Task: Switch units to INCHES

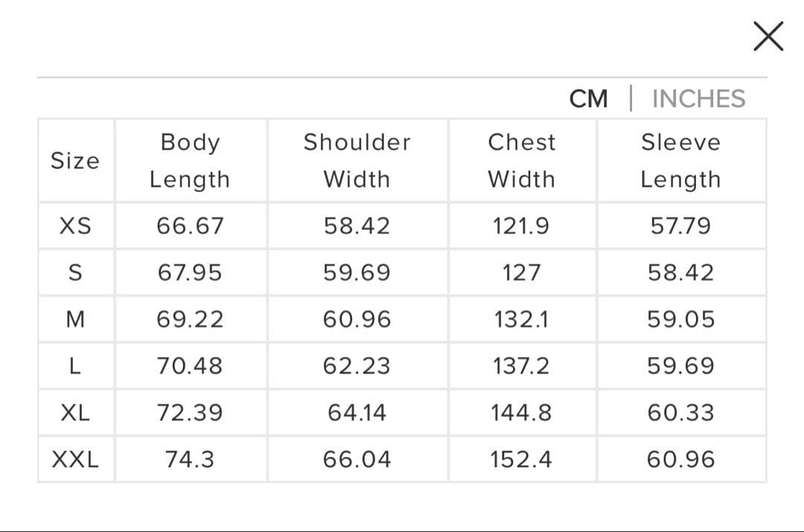Action: coord(698,98)
